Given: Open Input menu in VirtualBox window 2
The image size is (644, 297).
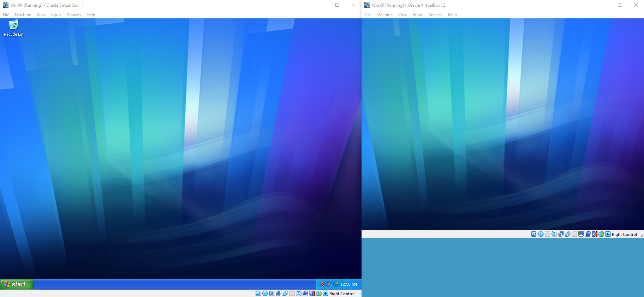Looking at the screenshot, I should click(417, 15).
